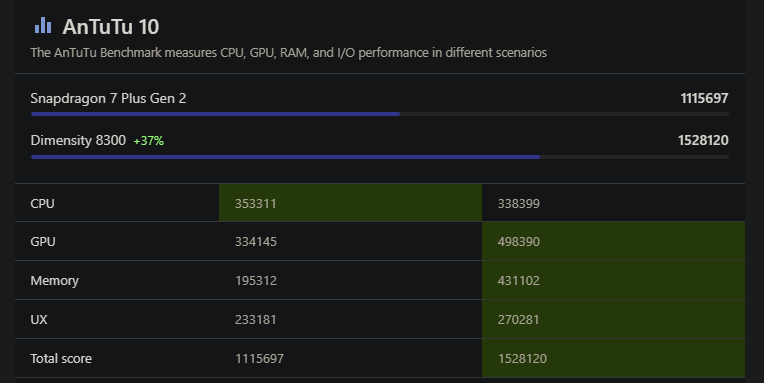The height and width of the screenshot is (383, 764).
Task: Click the Snapdragon 7 Plus Gen 2 progress bar
Action: (x=380, y=114)
